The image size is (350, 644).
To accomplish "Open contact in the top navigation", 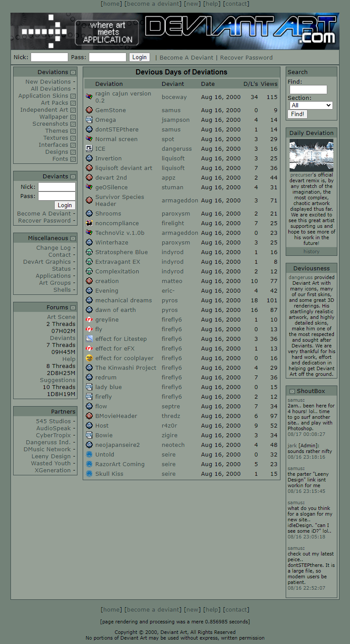I will tap(236, 4).
